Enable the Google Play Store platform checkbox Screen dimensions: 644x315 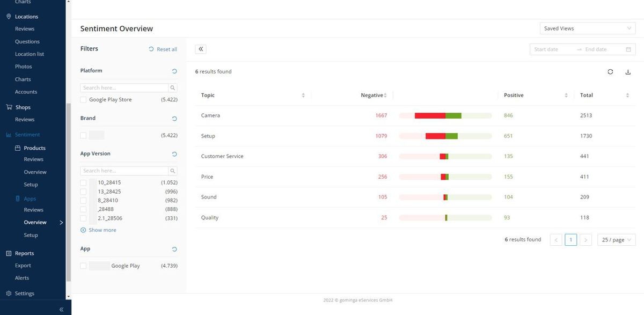(x=83, y=100)
